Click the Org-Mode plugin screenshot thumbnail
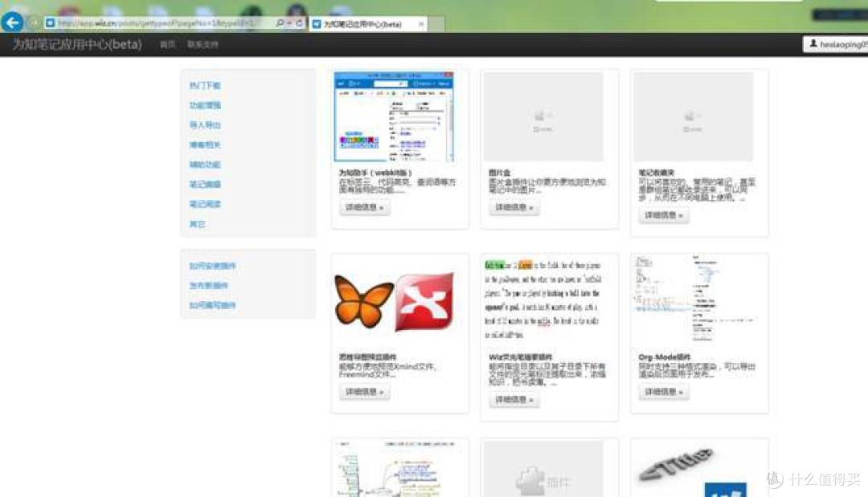The height and width of the screenshot is (497, 868). [693, 299]
